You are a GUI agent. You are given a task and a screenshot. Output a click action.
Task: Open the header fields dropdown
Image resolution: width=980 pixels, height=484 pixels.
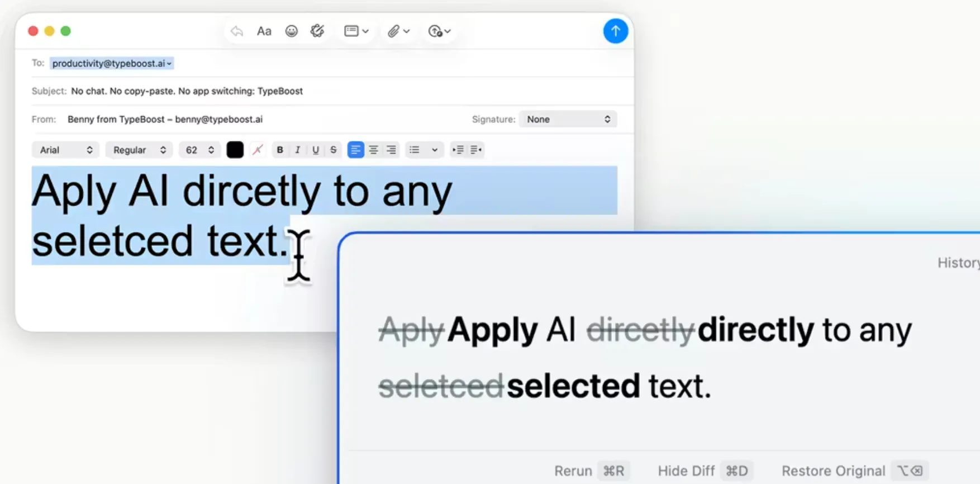coord(356,31)
